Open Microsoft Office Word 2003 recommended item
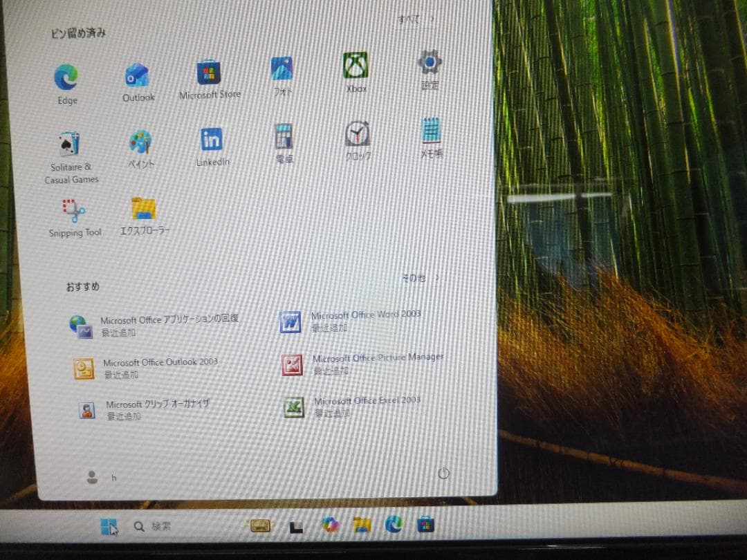The height and width of the screenshot is (560, 747). coord(350,321)
